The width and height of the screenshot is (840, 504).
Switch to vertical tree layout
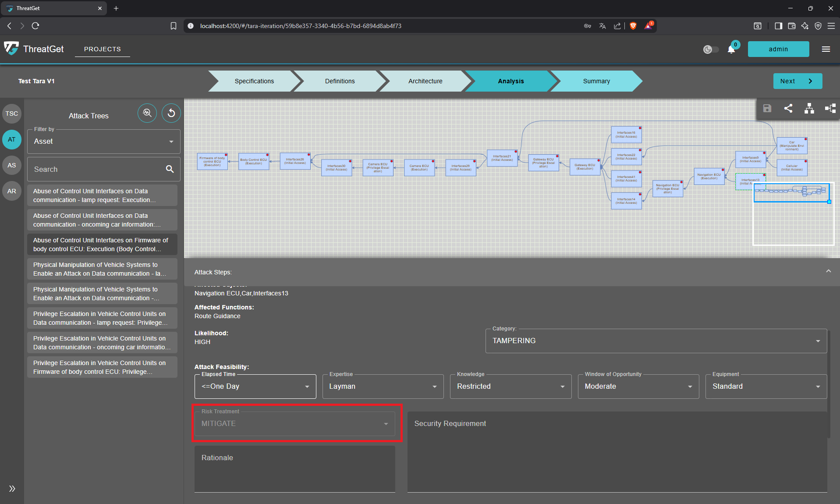(809, 108)
